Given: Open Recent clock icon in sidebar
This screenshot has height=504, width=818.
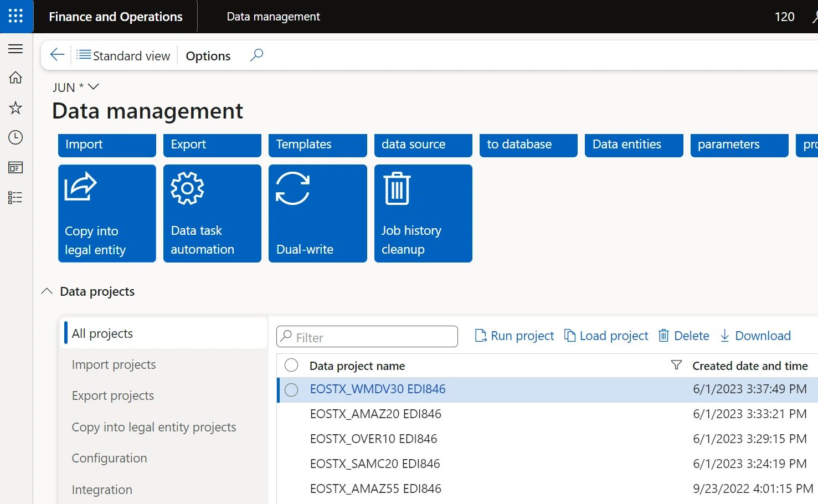Looking at the screenshot, I should pyautogui.click(x=16, y=137).
